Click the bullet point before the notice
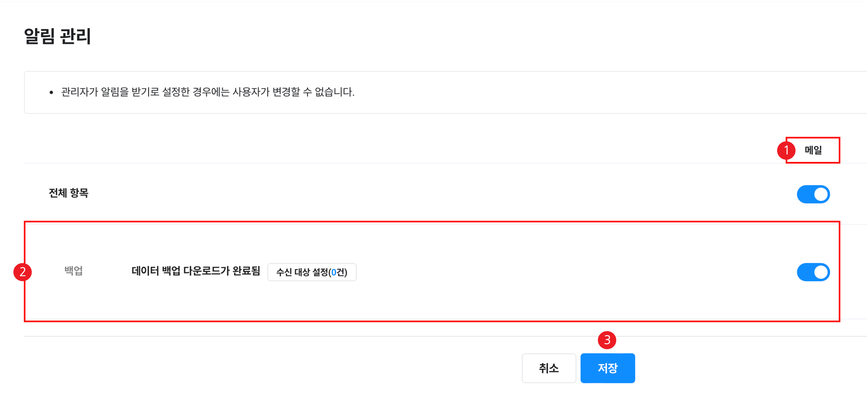The width and height of the screenshot is (868, 405). (51, 92)
